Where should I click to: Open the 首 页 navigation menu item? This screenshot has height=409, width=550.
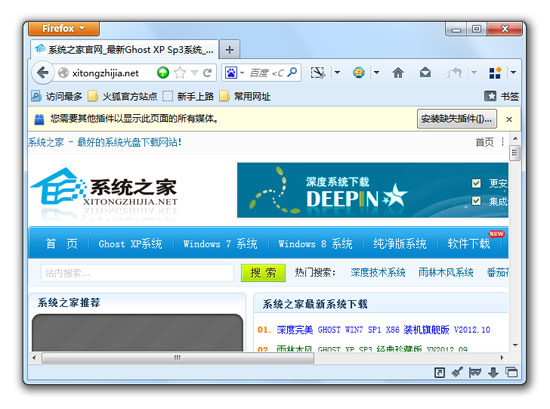pyautogui.click(x=61, y=243)
